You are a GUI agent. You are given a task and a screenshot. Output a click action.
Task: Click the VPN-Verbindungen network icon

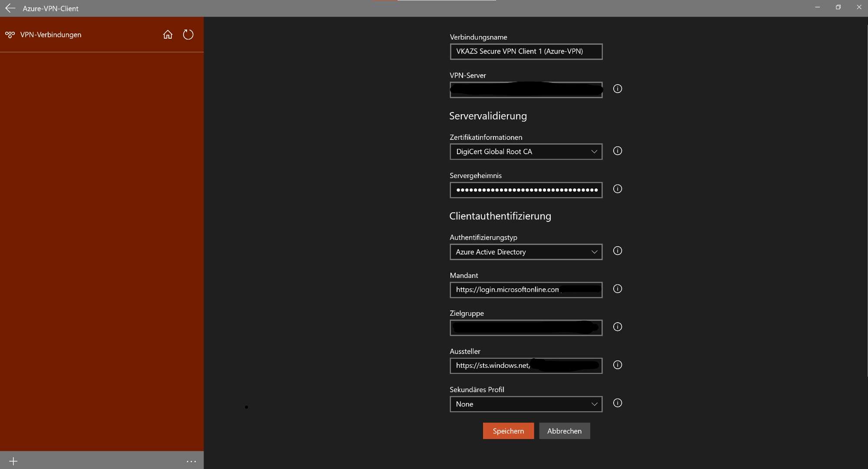pos(10,35)
